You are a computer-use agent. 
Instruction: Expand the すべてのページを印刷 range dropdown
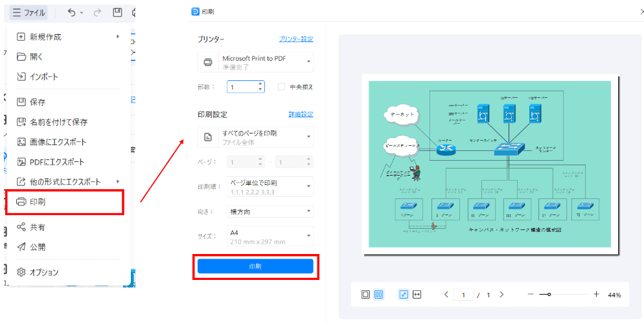(255, 137)
